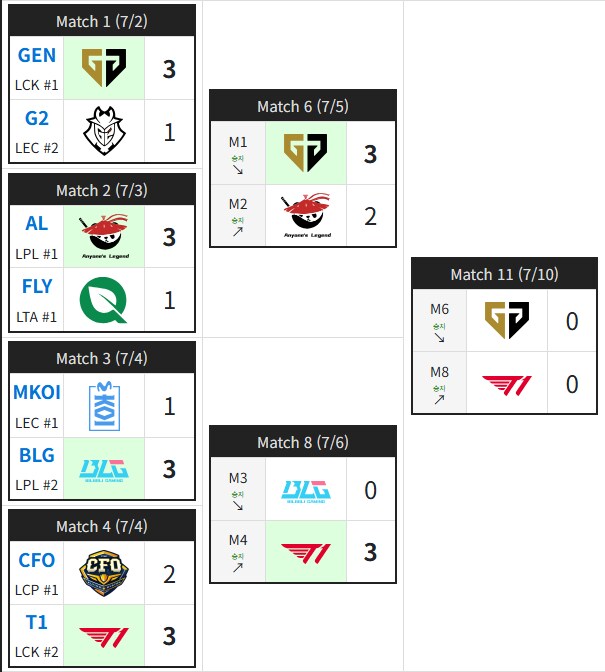Image resolution: width=605 pixels, height=672 pixels.
Task: Click the M4 winner arrow in Match 8
Action: click(238, 567)
